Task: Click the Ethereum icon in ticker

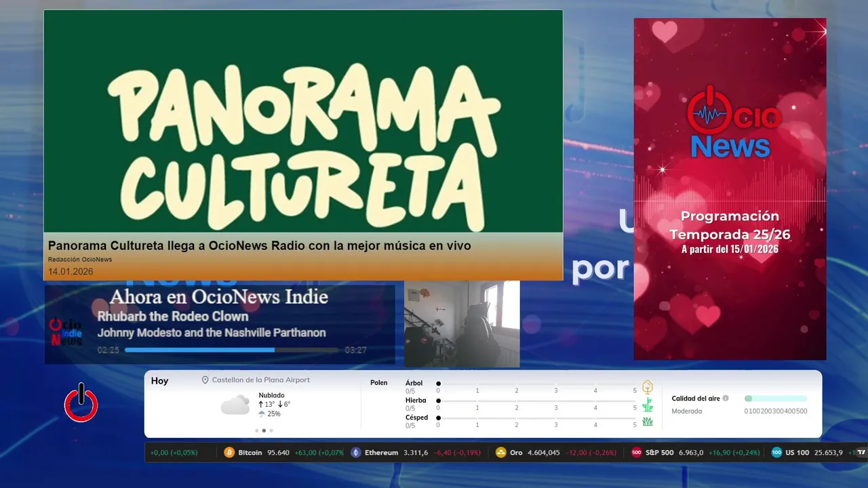Action: 356,453
